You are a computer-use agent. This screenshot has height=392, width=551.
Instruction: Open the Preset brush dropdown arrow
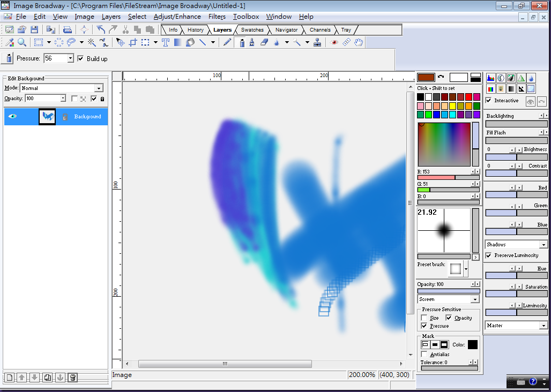(x=466, y=269)
